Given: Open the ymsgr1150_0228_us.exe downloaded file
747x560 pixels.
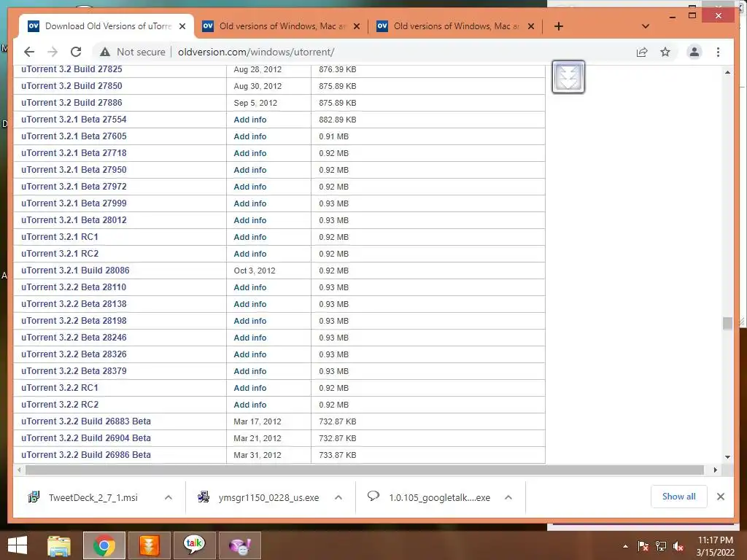Looking at the screenshot, I should [x=268, y=497].
